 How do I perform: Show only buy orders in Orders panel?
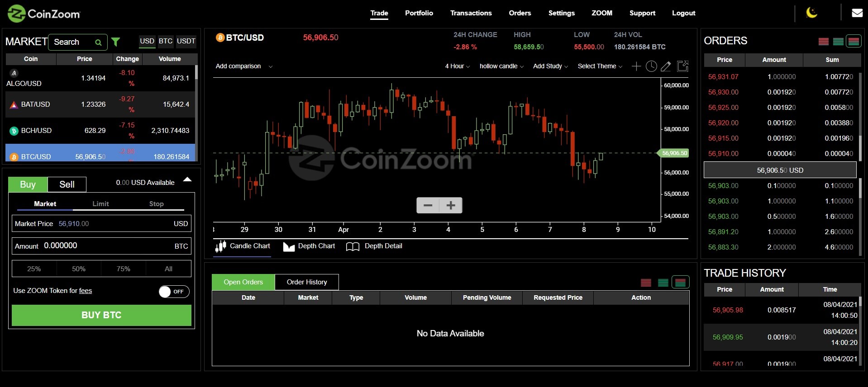(839, 42)
